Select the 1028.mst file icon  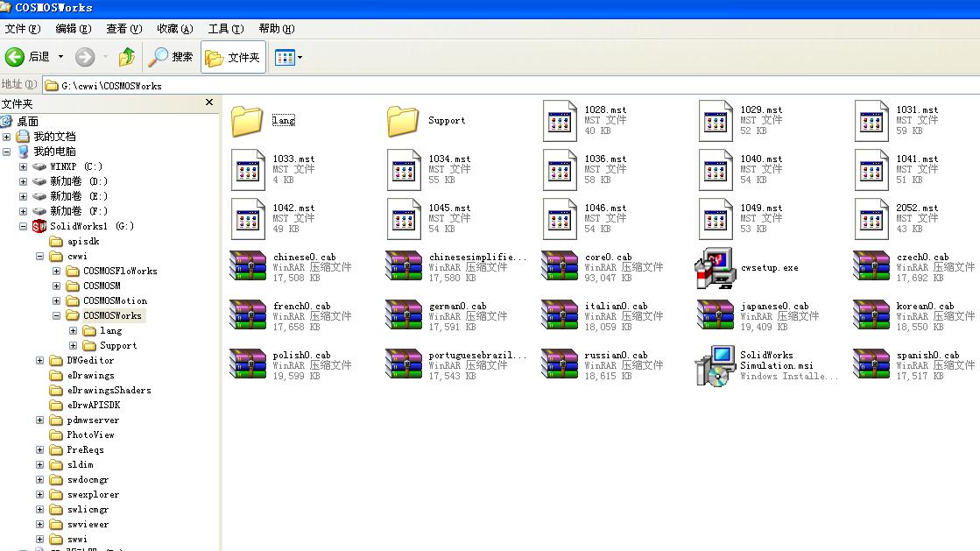[x=560, y=121]
